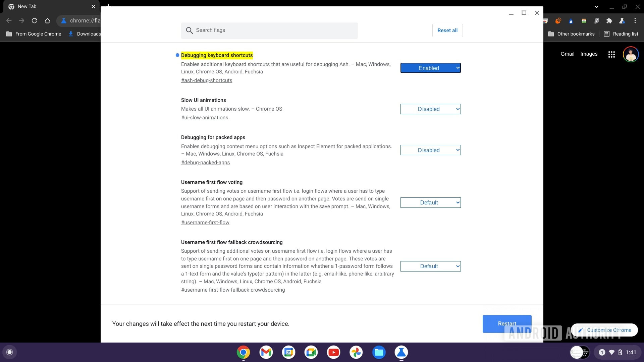Image resolution: width=644 pixels, height=362 pixels.
Task: Open Gmail from the shelf
Action: (266, 352)
